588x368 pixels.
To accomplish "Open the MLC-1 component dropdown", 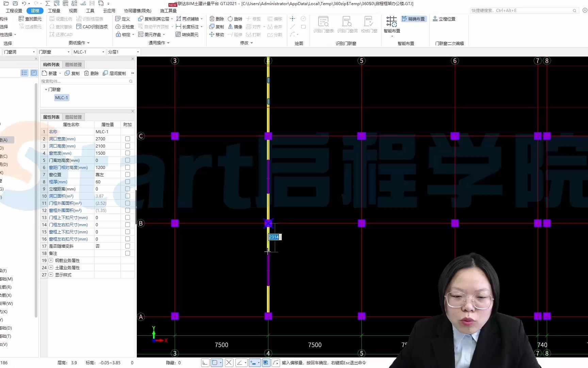I will click(x=103, y=52).
